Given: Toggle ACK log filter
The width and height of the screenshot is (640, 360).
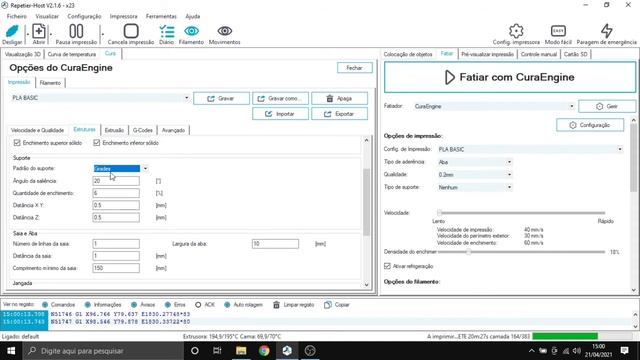Looking at the screenshot, I should click(x=198, y=305).
